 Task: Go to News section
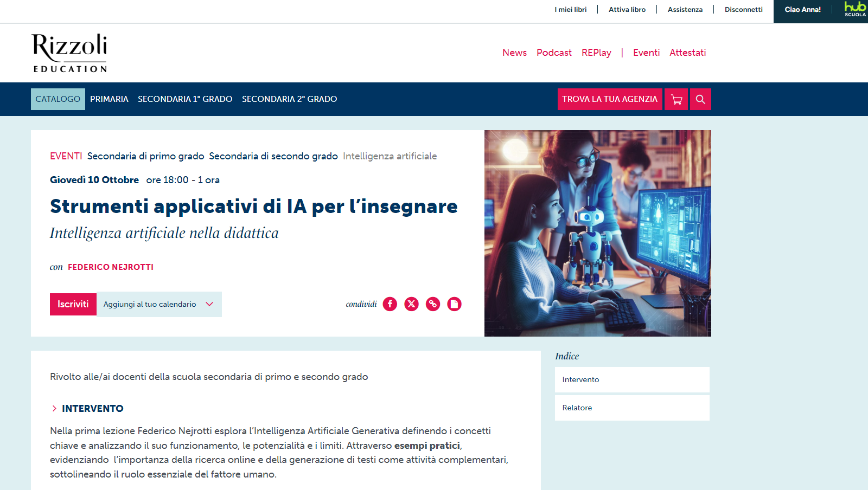(514, 53)
